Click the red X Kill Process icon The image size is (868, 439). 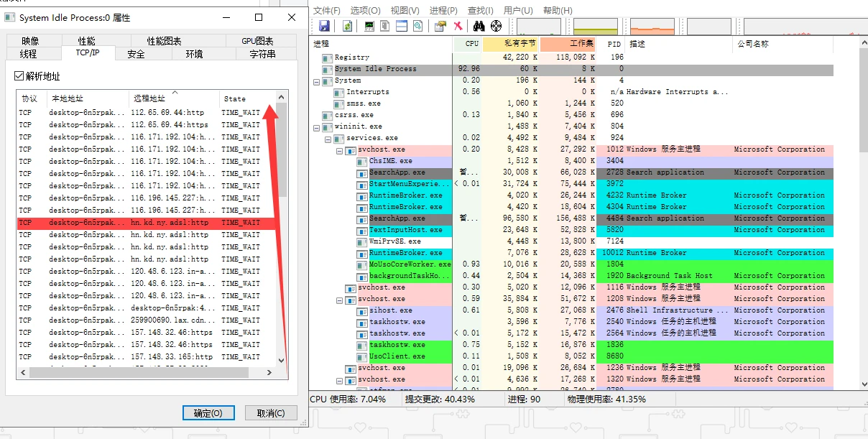click(458, 26)
